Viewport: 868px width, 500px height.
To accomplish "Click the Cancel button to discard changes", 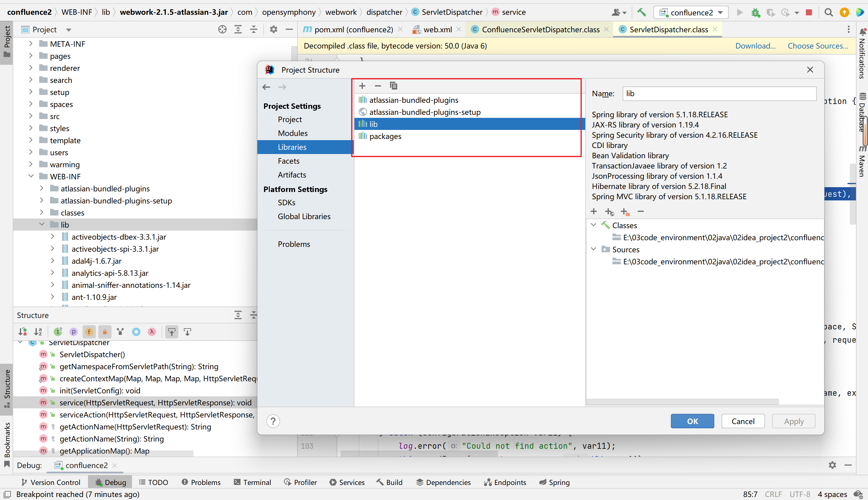I will tap(742, 421).
